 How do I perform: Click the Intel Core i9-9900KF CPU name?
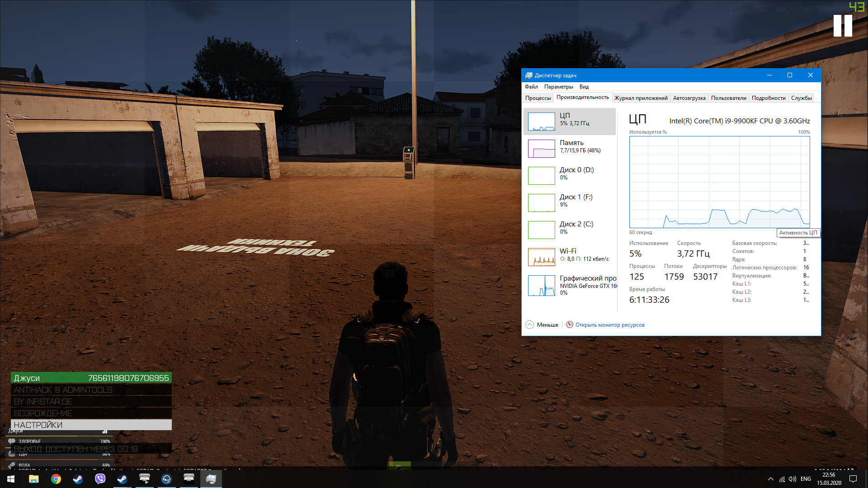click(x=740, y=121)
